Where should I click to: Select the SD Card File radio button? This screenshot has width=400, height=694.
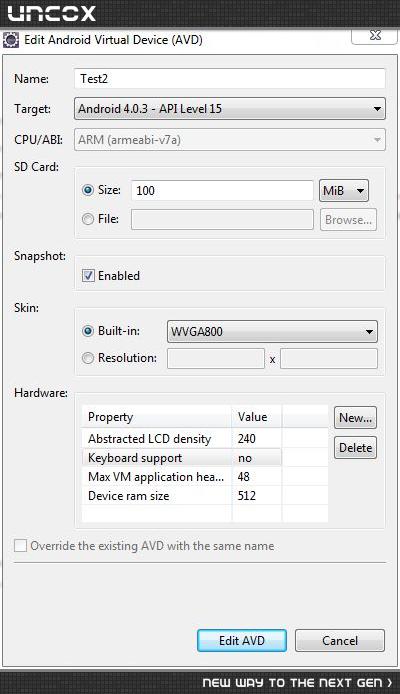[88, 219]
